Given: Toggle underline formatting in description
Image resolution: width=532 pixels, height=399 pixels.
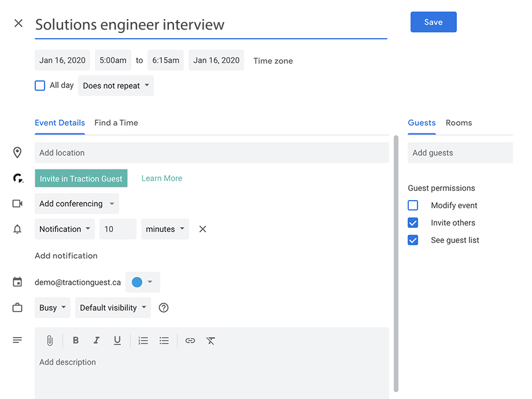Looking at the screenshot, I should click(117, 341).
